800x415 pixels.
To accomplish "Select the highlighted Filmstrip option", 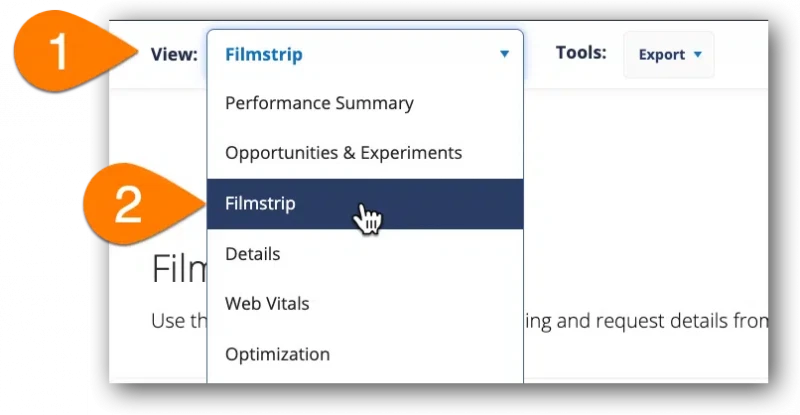I will (365, 204).
